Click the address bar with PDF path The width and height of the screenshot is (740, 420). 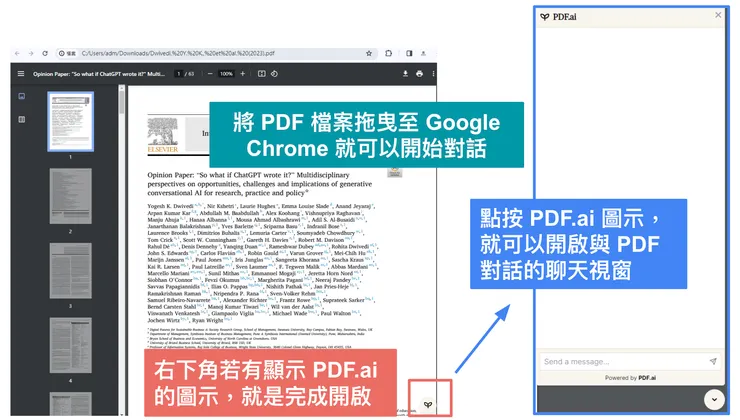217,53
